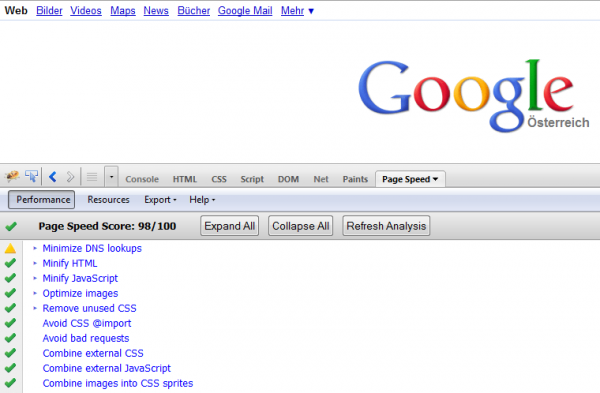Open the Help dropdown menu
Image resolution: width=600 pixels, height=393 pixels.
[x=202, y=200]
